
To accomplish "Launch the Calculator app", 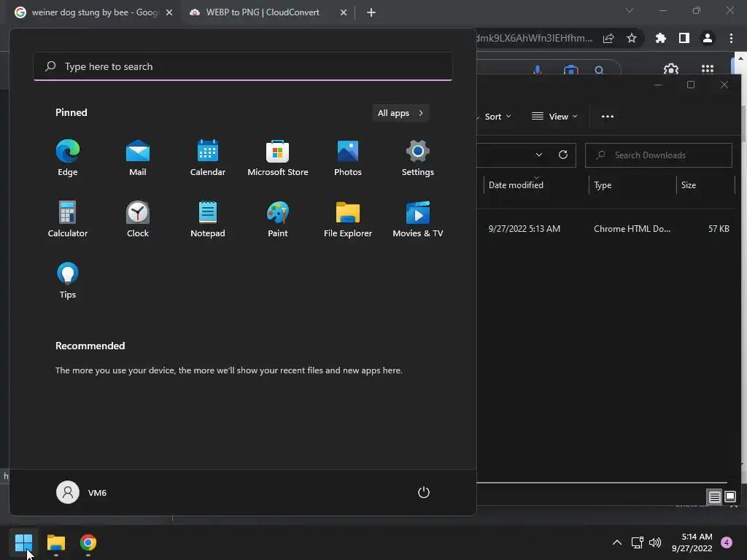I will (x=68, y=219).
